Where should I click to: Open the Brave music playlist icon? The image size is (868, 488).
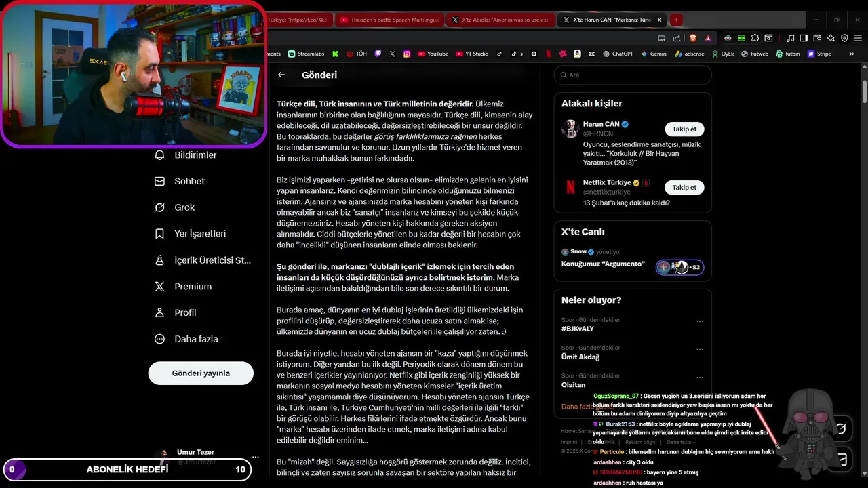789,38
